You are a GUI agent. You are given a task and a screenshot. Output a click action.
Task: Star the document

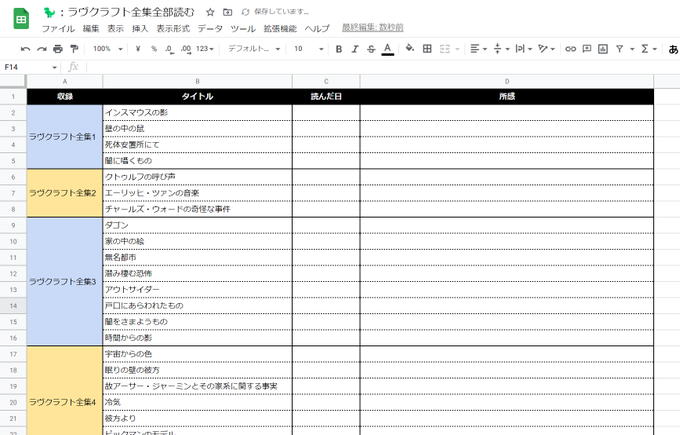click(x=210, y=12)
